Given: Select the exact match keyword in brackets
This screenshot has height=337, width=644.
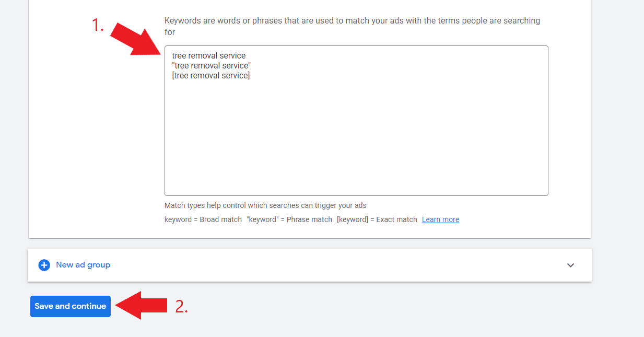Looking at the screenshot, I should (211, 75).
